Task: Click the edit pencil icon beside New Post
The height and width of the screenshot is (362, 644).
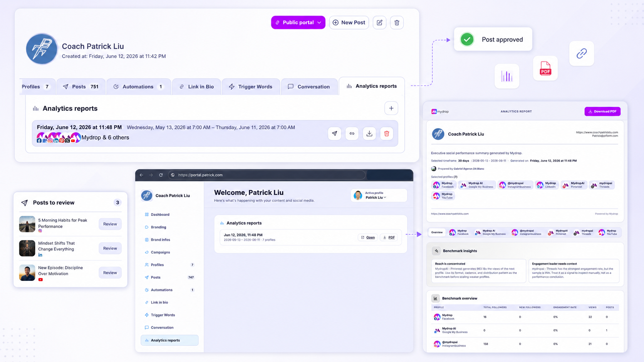Action: coord(379,22)
